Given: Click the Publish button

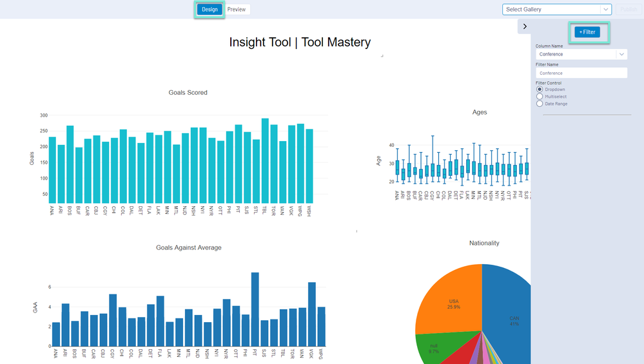Looking at the screenshot, I should tap(629, 10).
